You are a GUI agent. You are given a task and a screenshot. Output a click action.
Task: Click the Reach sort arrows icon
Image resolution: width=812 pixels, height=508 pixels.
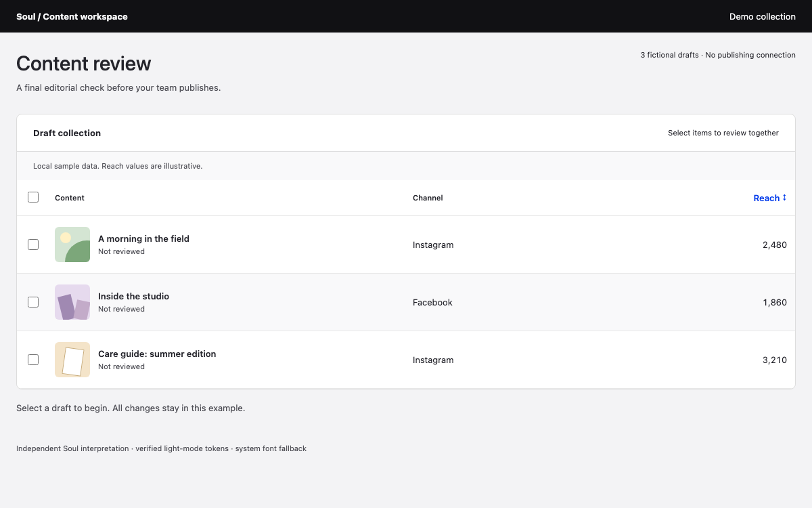pyautogui.click(x=784, y=198)
